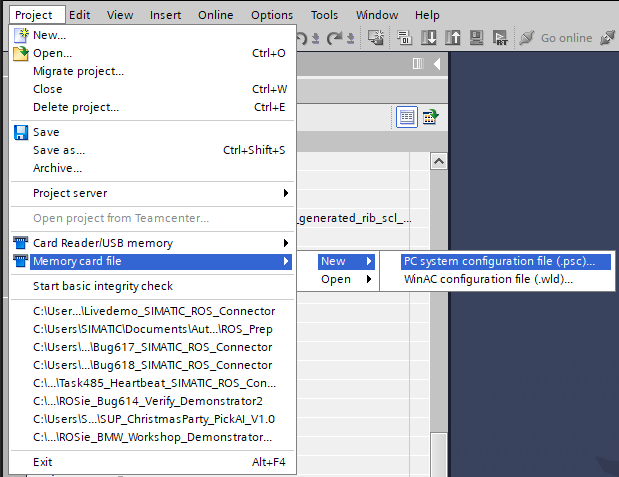This screenshot has width=619, height=477.
Task: Click the Save disk icon in Project menu
Action: click(21, 132)
